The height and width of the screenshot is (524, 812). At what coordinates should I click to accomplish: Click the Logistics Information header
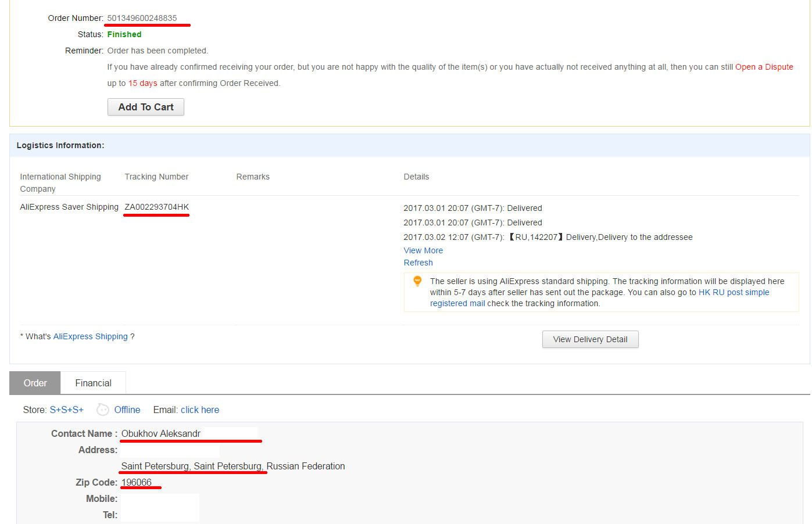(x=60, y=145)
